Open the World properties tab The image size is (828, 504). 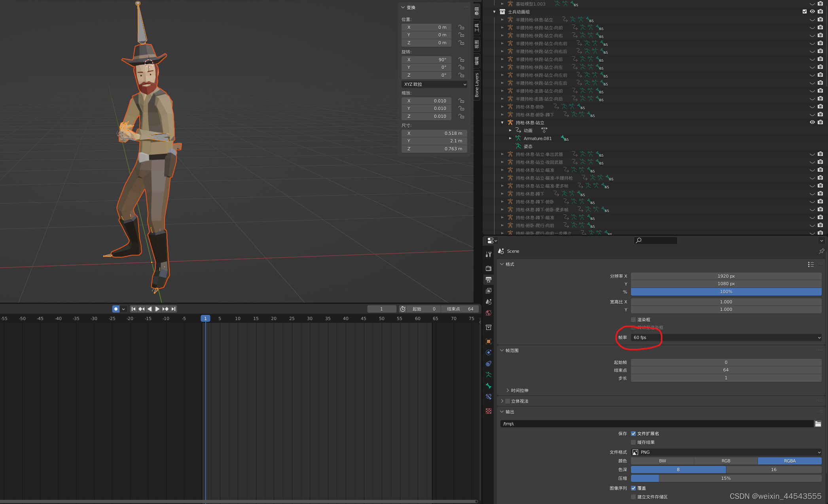pos(489,313)
